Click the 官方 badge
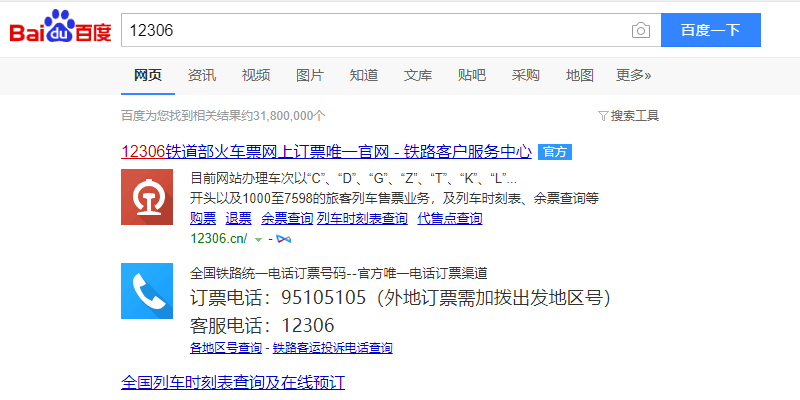This screenshot has height=400, width=800. point(555,152)
